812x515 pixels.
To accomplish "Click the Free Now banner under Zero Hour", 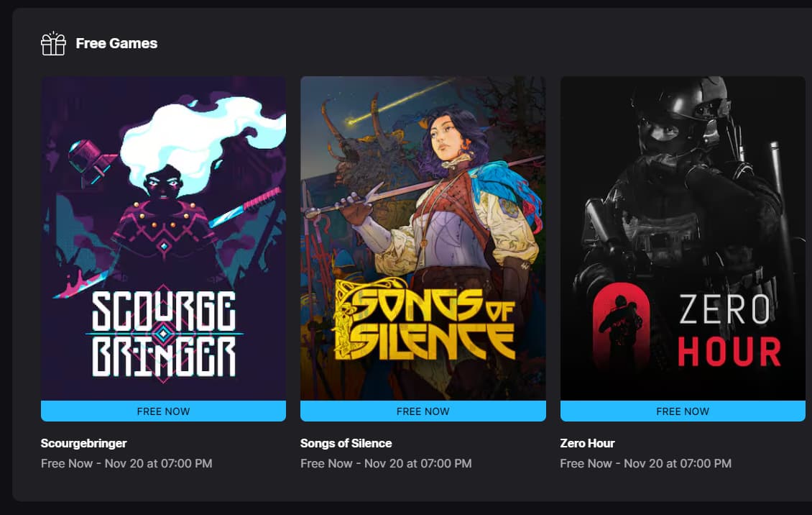I will [683, 411].
